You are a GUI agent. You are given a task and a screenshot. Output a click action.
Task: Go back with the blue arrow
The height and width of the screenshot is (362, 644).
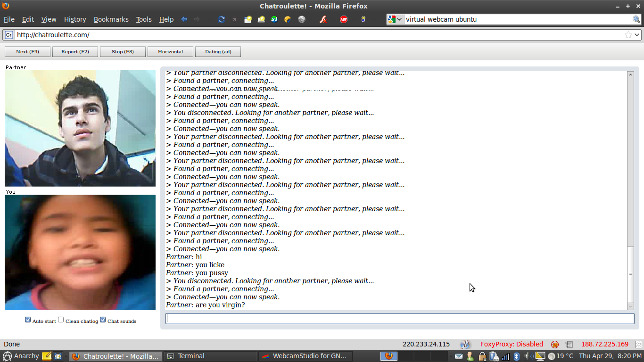[x=184, y=19]
